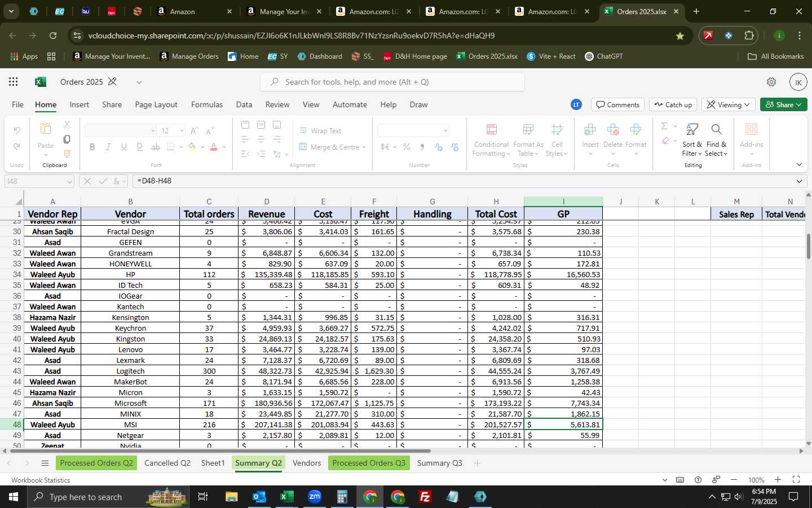
Task: Click the Windows search box
Action: click(x=107, y=497)
